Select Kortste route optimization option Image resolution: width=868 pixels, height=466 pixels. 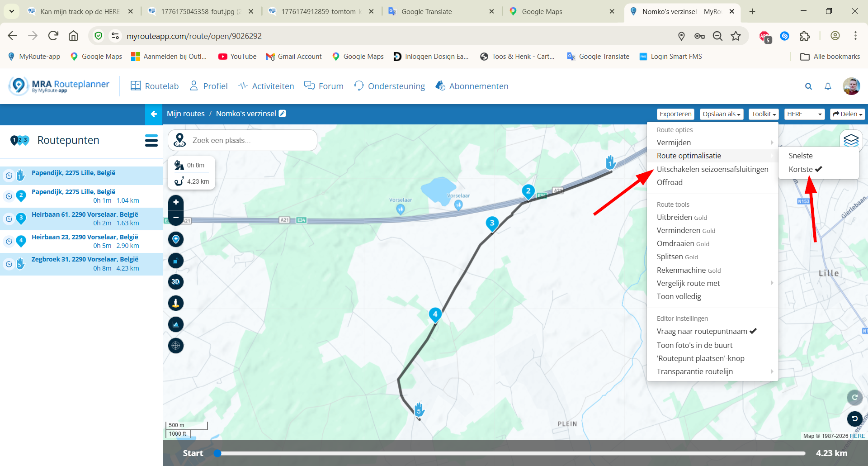801,169
